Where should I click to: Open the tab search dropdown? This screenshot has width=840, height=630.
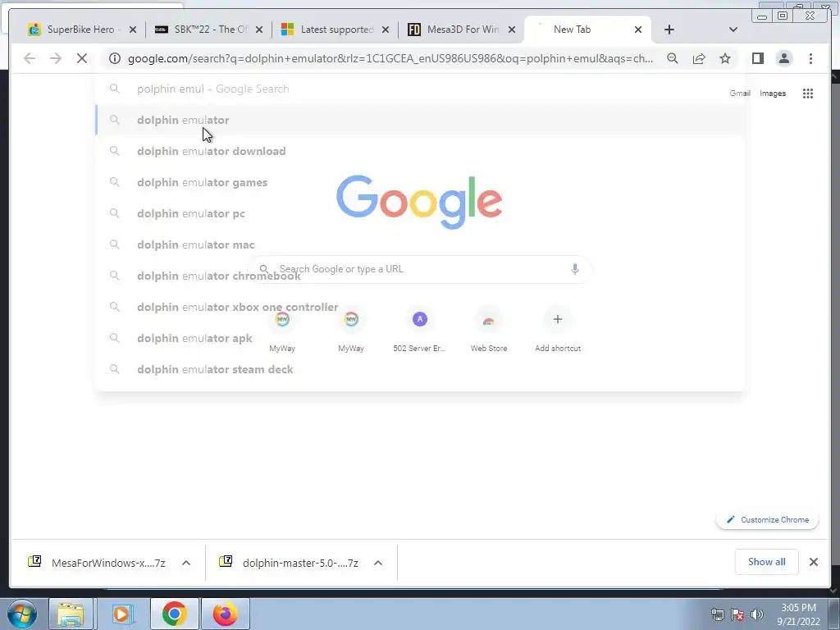click(x=733, y=30)
